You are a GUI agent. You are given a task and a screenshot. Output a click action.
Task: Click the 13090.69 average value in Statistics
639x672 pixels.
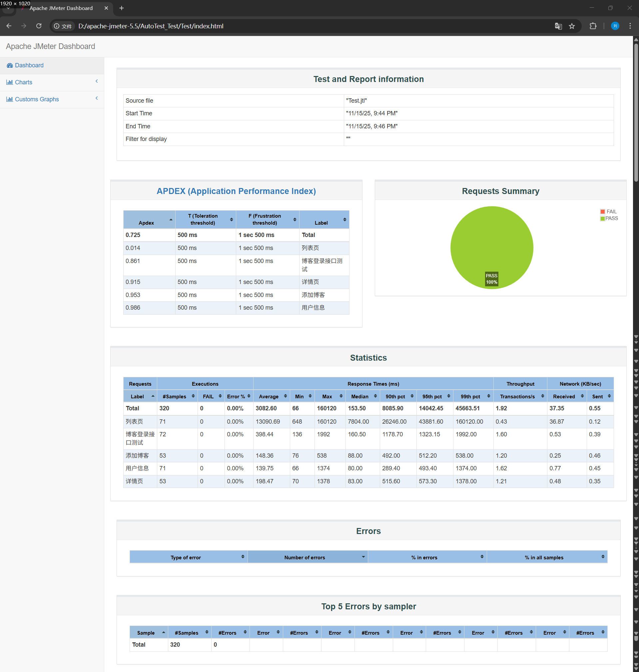click(x=268, y=422)
